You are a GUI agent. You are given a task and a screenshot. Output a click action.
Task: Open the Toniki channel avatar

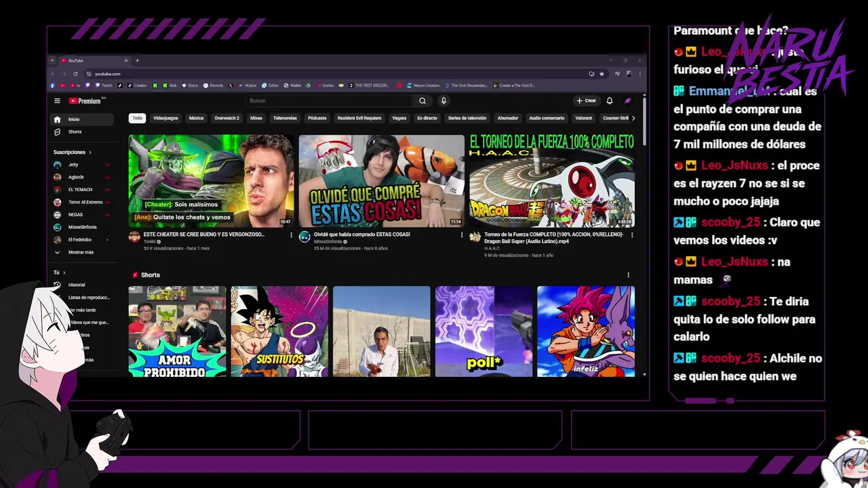[x=134, y=237]
